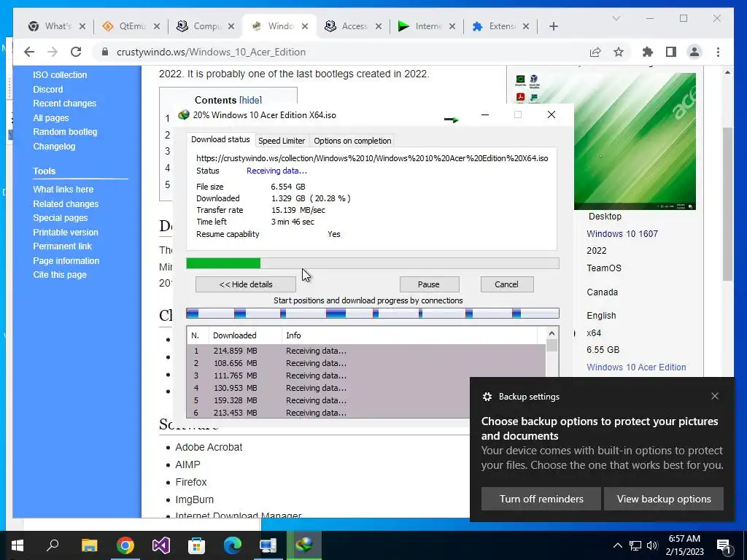
Task: Click the share page icon in address bar
Action: (595, 52)
